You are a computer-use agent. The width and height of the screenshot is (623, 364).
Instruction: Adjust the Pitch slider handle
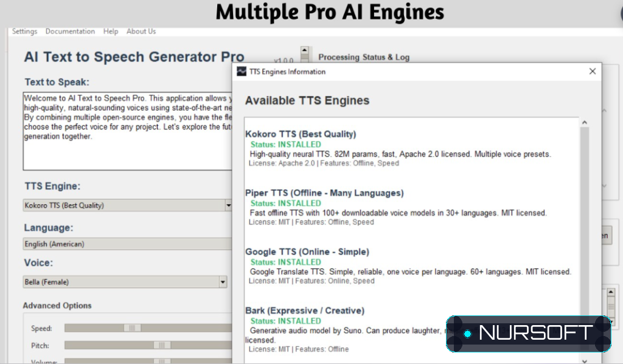click(162, 345)
